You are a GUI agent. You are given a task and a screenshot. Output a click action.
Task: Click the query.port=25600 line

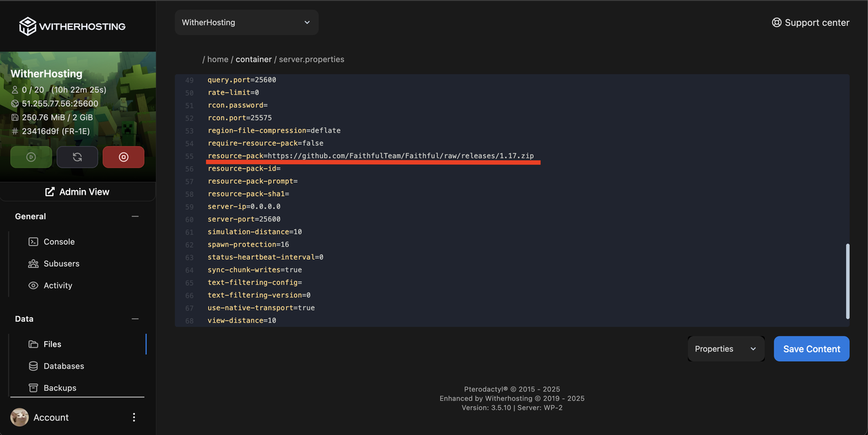[x=242, y=80]
